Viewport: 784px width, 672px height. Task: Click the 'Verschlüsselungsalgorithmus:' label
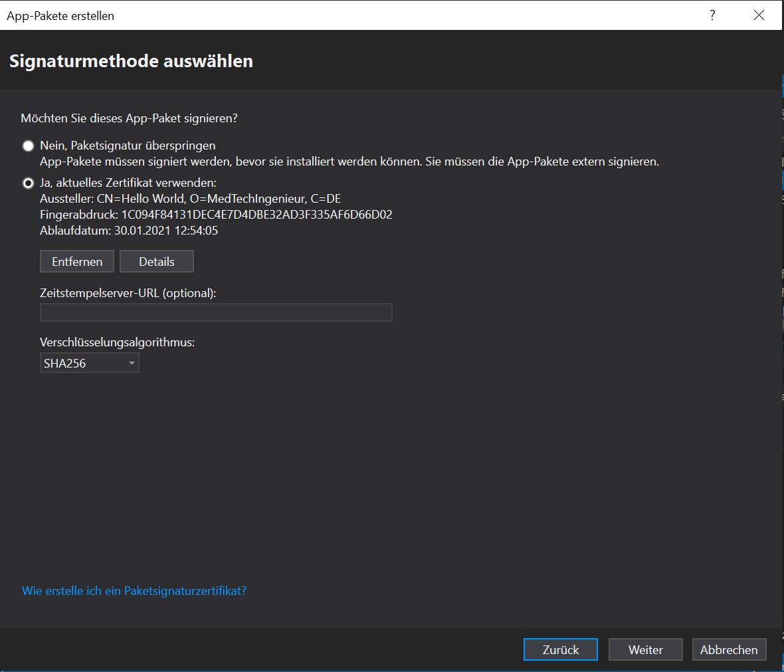117,342
